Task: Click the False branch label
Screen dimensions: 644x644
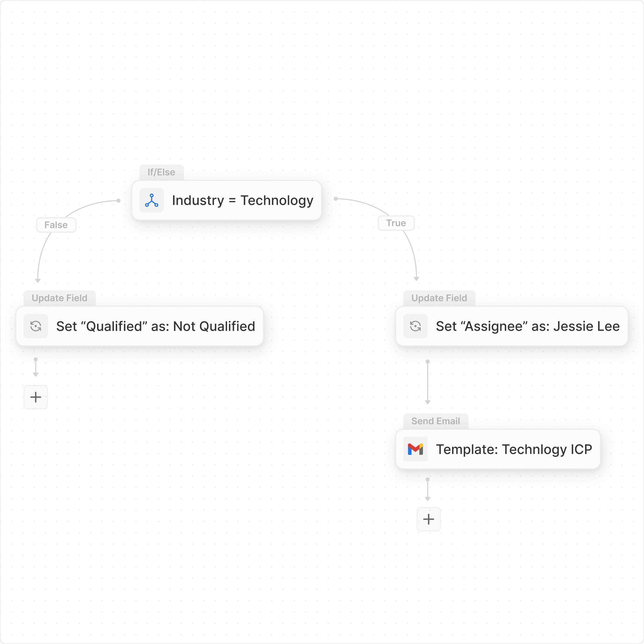Action: pos(56,225)
